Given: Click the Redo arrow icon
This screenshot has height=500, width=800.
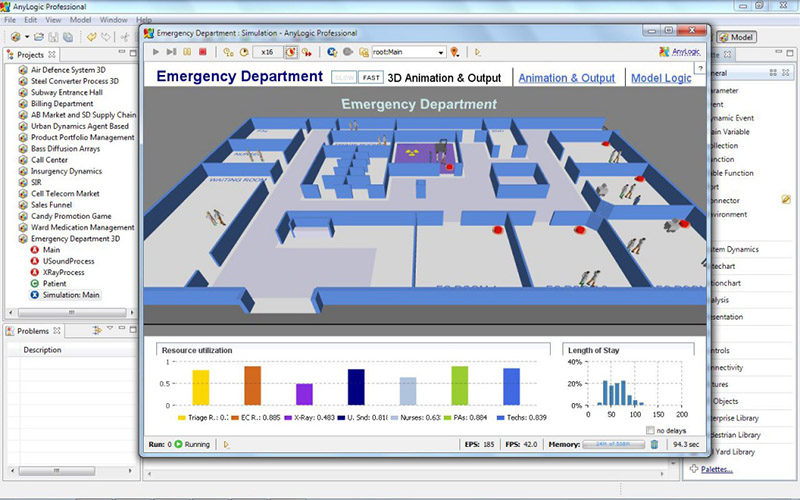Looking at the screenshot, I should tap(106, 37).
